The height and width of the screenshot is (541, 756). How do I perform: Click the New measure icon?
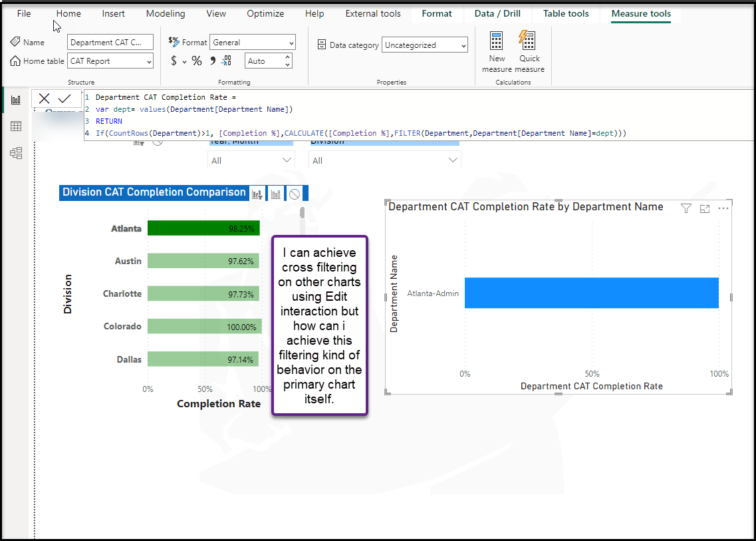(496, 41)
